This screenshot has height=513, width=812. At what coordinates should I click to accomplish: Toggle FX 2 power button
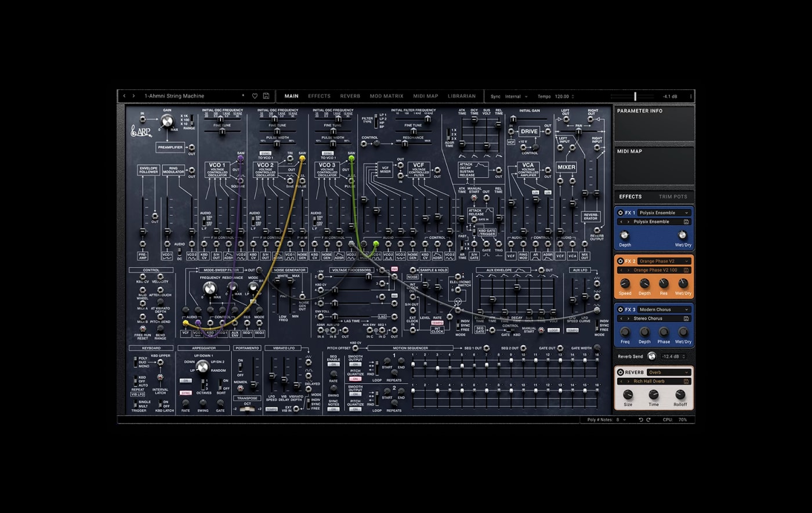(x=621, y=261)
